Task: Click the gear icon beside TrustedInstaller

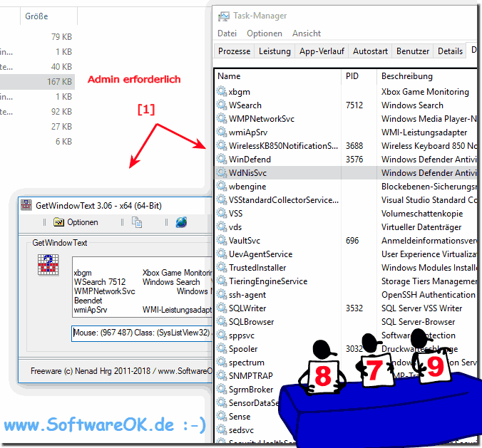Action: click(222, 268)
